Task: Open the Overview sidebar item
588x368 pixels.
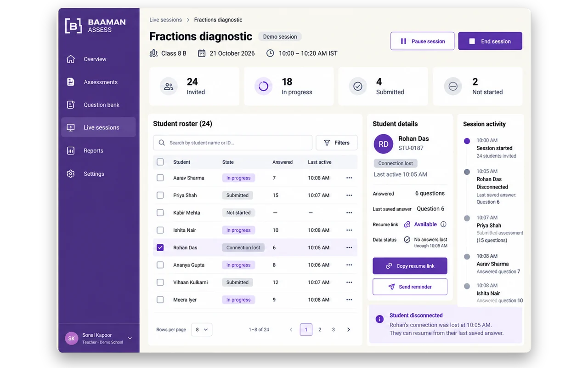Action: pos(98,59)
